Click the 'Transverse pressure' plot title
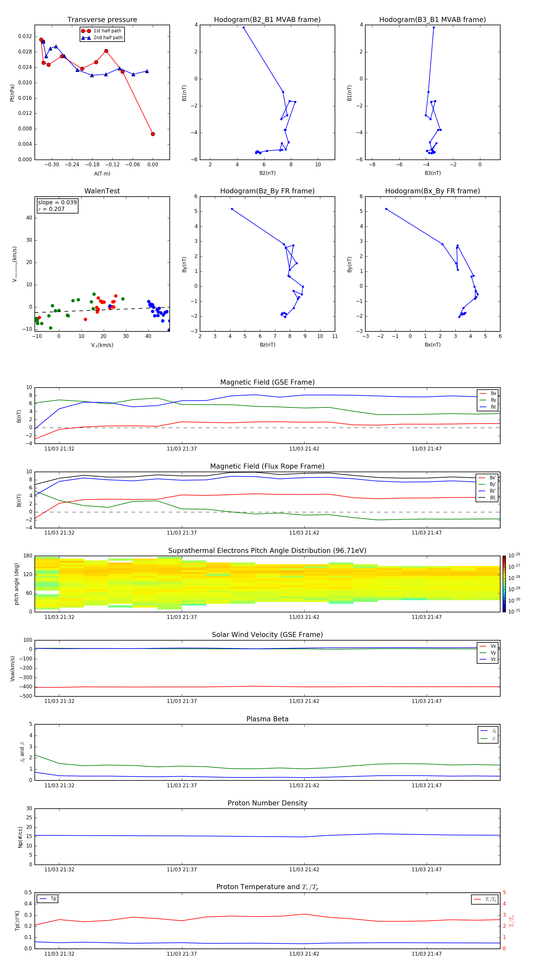Screen dimensions: 535x980 click(x=102, y=19)
